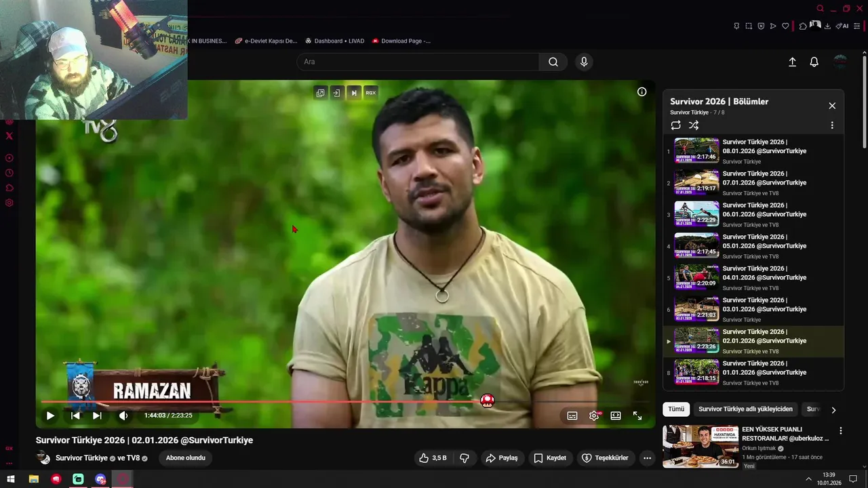Image resolution: width=868 pixels, height=488 pixels.
Task: Play playlist video 08.01.2026
Action: (x=753, y=151)
